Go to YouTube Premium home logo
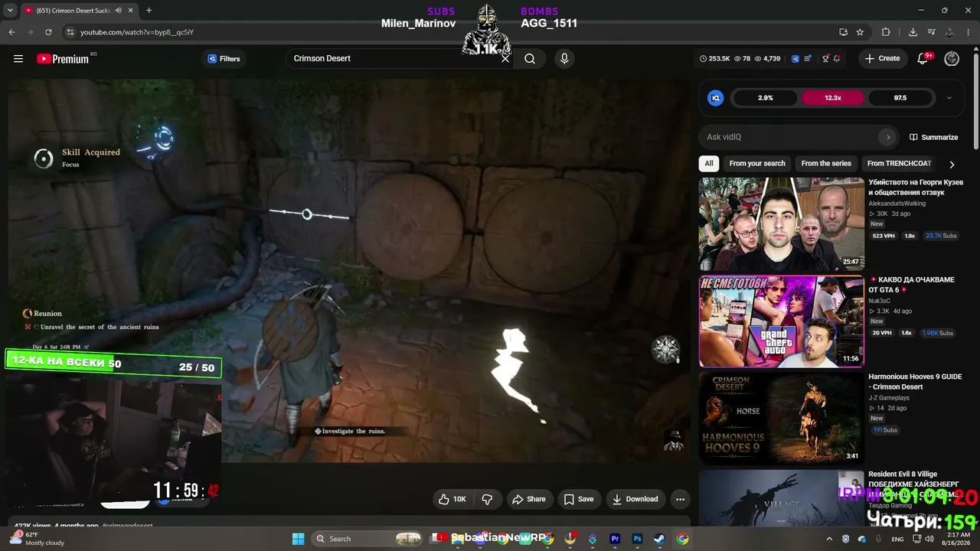 coord(63,59)
